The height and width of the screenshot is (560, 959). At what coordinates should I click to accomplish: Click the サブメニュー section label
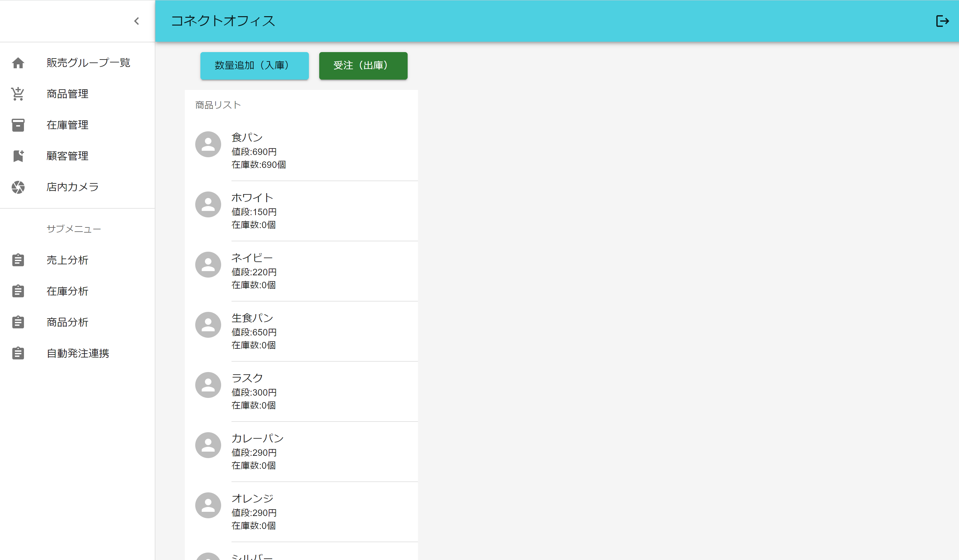click(74, 229)
